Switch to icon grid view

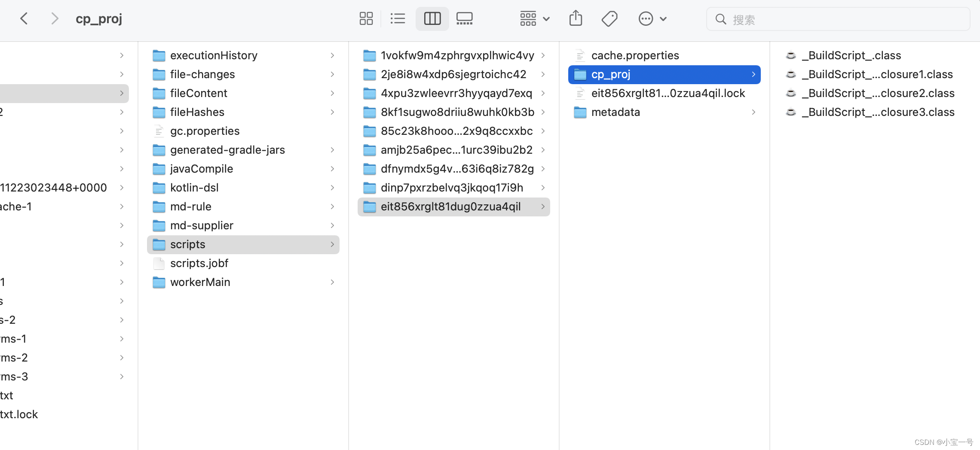point(366,19)
